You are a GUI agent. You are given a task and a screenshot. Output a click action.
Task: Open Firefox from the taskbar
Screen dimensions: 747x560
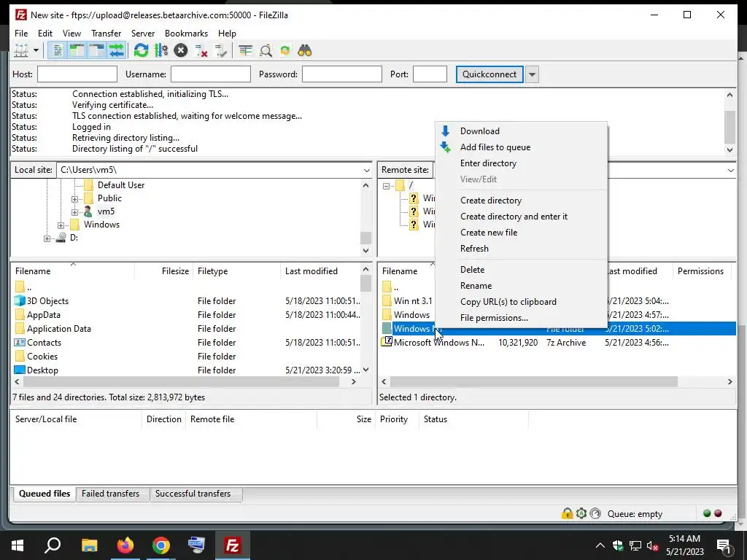pyautogui.click(x=125, y=545)
